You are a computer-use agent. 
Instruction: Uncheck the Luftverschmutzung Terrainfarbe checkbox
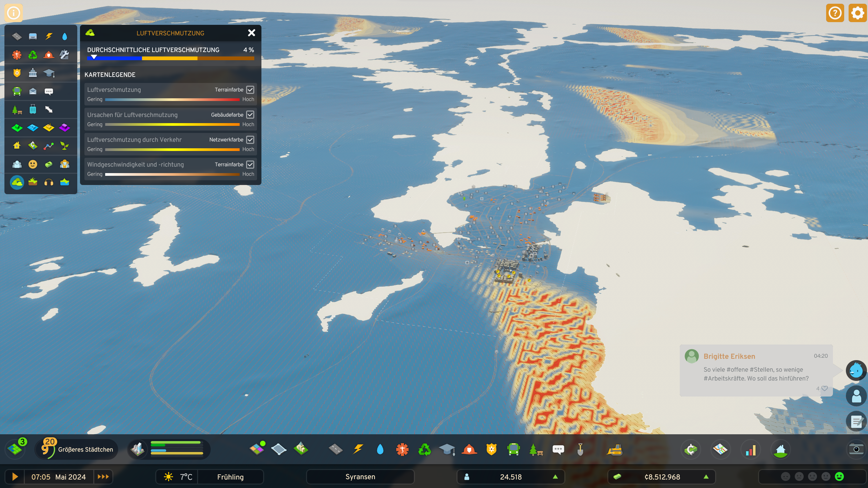[250, 89]
